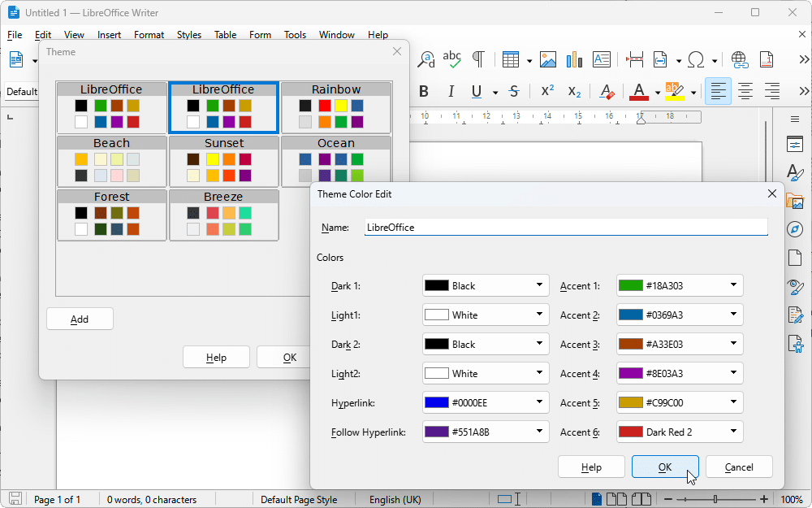Image resolution: width=812 pixels, height=508 pixels.
Task: Insert a table
Action: 512,59
